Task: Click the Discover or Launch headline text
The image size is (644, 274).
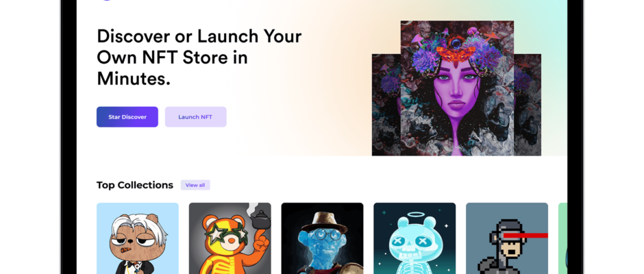Action: pyautogui.click(x=199, y=58)
